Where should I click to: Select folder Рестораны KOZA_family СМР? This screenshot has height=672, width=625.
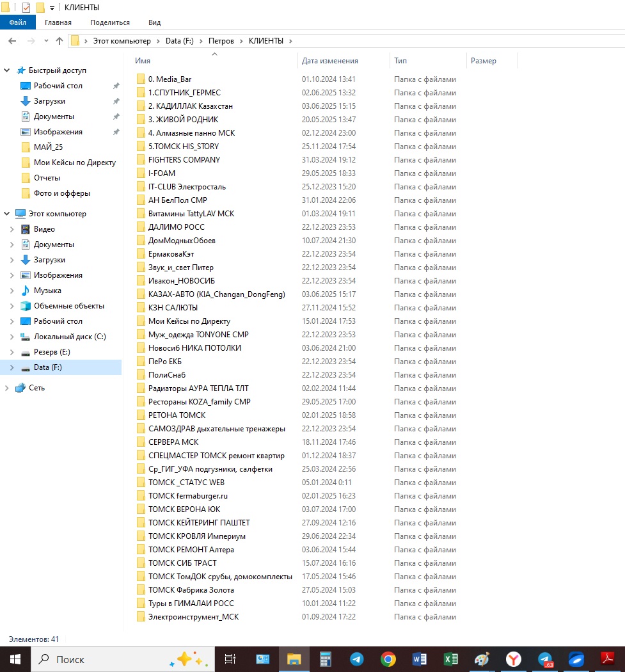coord(199,402)
